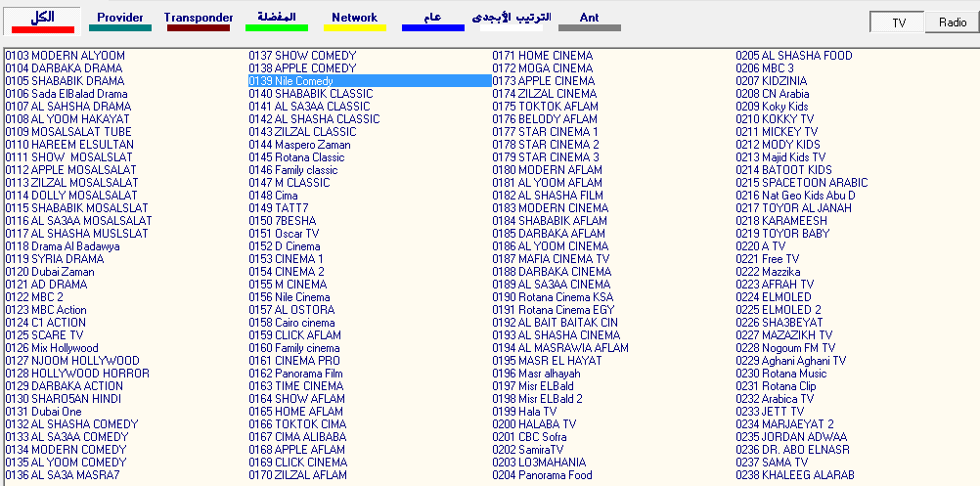Switch to Radio channel list
Screen dimensions: 980x486
[x=952, y=22]
